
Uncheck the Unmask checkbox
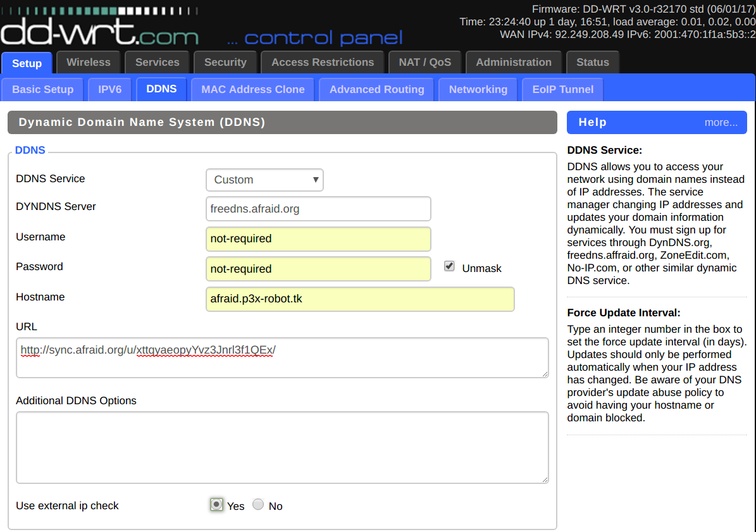coord(449,266)
